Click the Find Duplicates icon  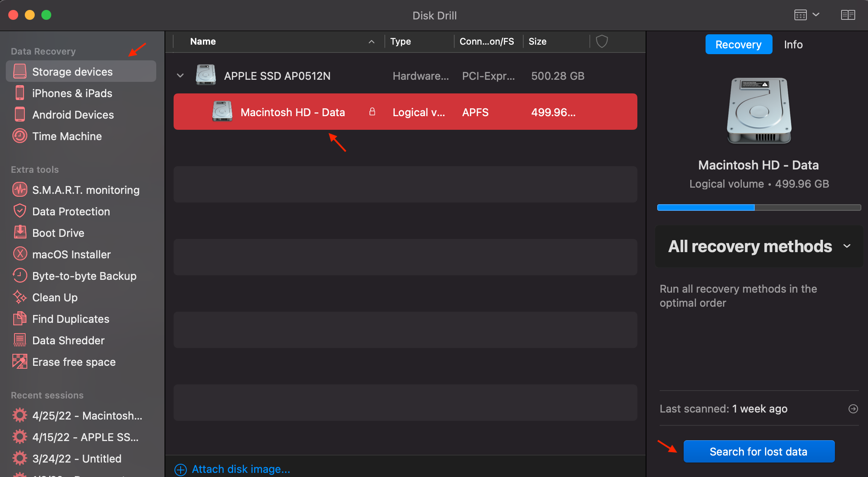tap(19, 318)
